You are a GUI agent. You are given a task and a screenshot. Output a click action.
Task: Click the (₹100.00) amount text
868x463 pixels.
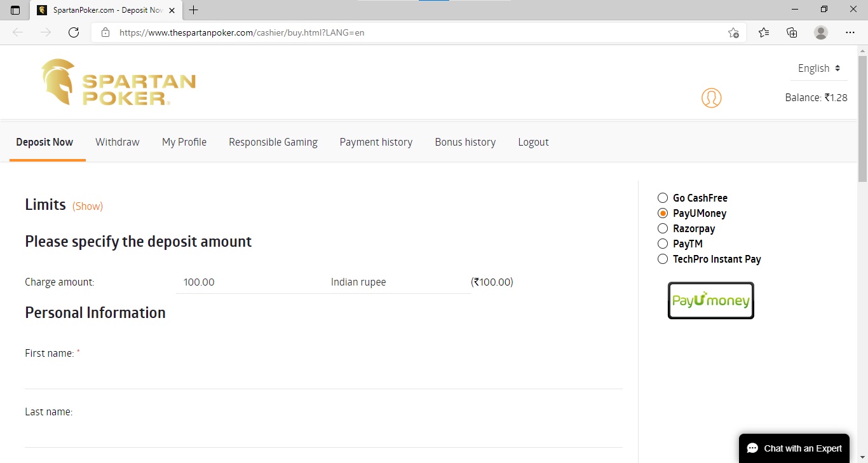492,282
